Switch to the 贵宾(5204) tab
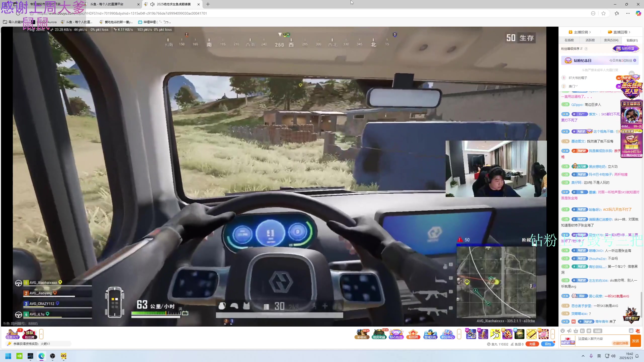 pyautogui.click(x=611, y=40)
